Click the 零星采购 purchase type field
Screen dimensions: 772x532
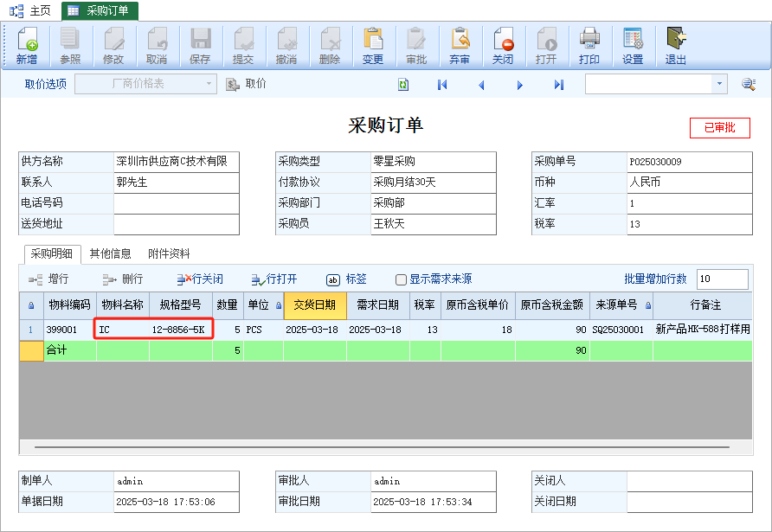434,162
